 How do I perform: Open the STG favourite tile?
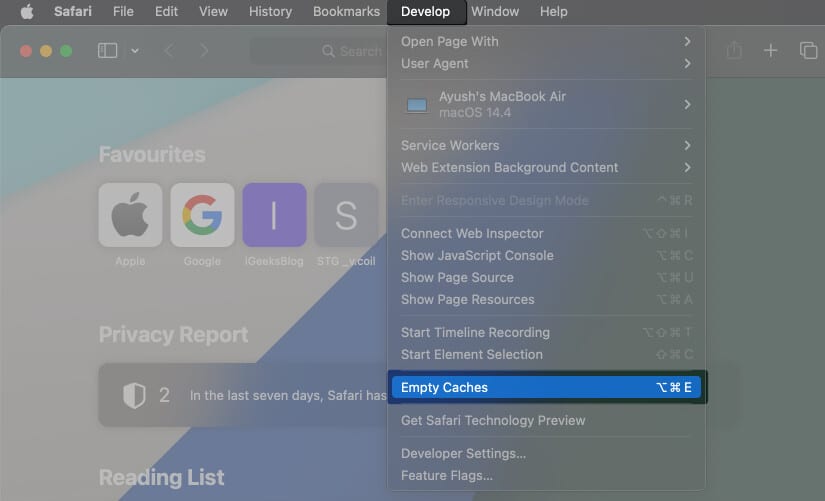[346, 215]
